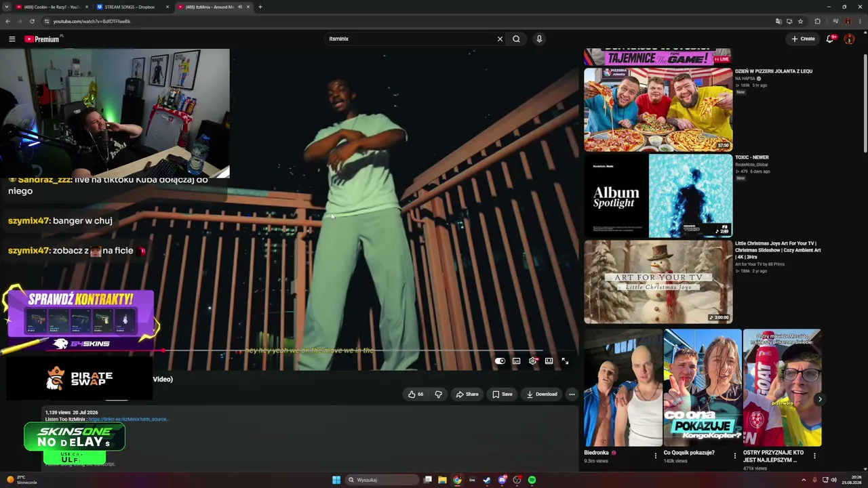Go back in browser history

pos(8,21)
